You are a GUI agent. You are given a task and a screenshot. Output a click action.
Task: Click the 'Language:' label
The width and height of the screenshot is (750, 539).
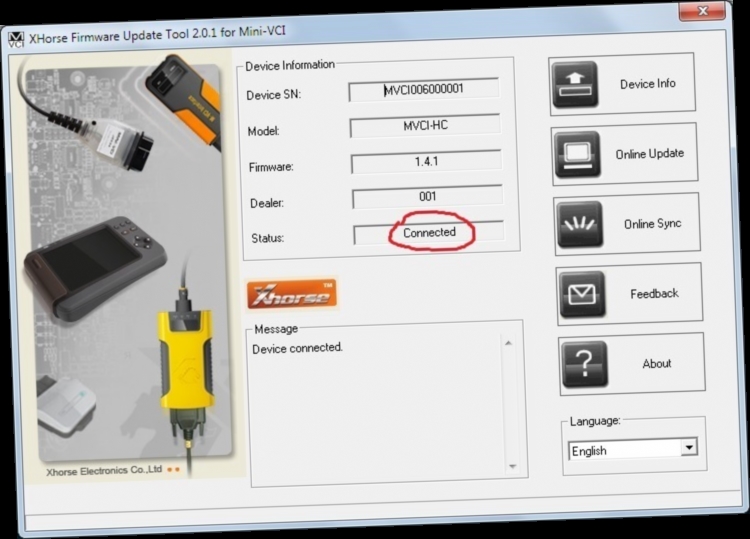tap(595, 421)
